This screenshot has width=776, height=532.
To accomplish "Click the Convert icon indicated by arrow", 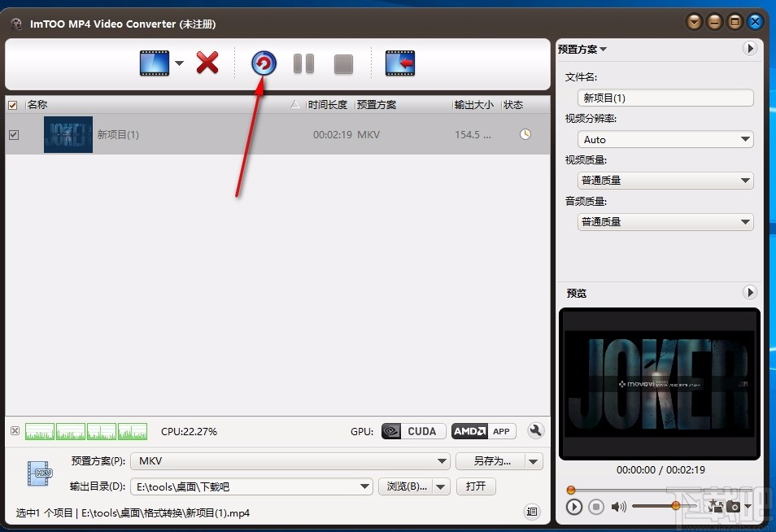I will (x=263, y=63).
